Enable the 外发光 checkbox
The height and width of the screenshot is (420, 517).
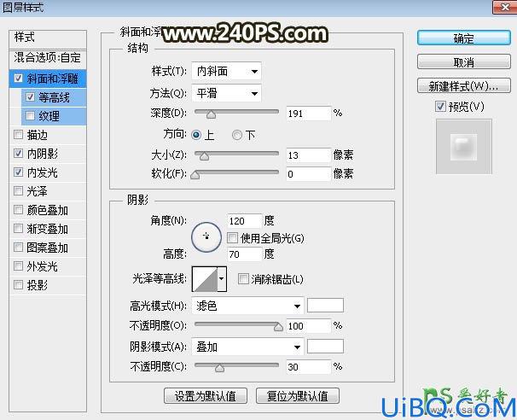pyautogui.click(x=18, y=266)
